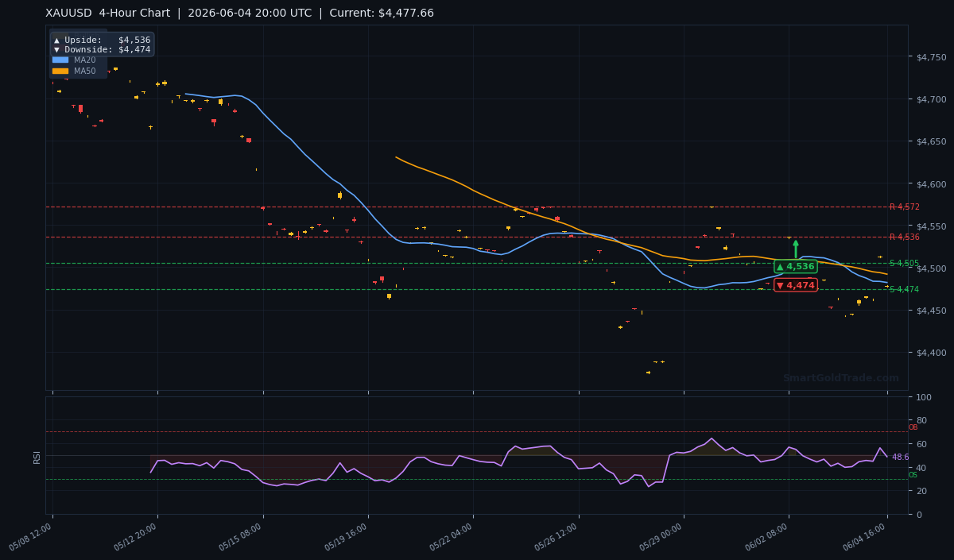Click the 05/15 08:00 date label
The width and height of the screenshot is (954, 560).
(x=242, y=537)
